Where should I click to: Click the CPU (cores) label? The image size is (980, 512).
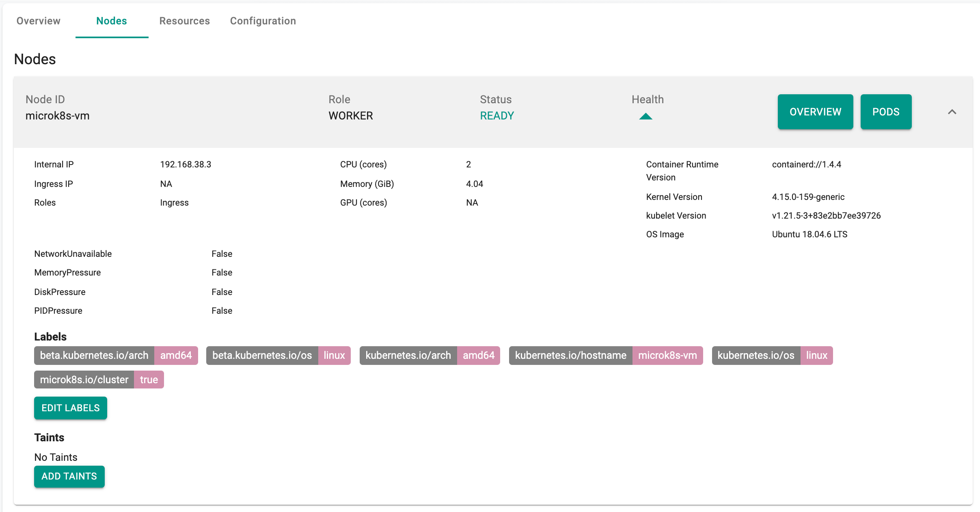[x=363, y=164]
